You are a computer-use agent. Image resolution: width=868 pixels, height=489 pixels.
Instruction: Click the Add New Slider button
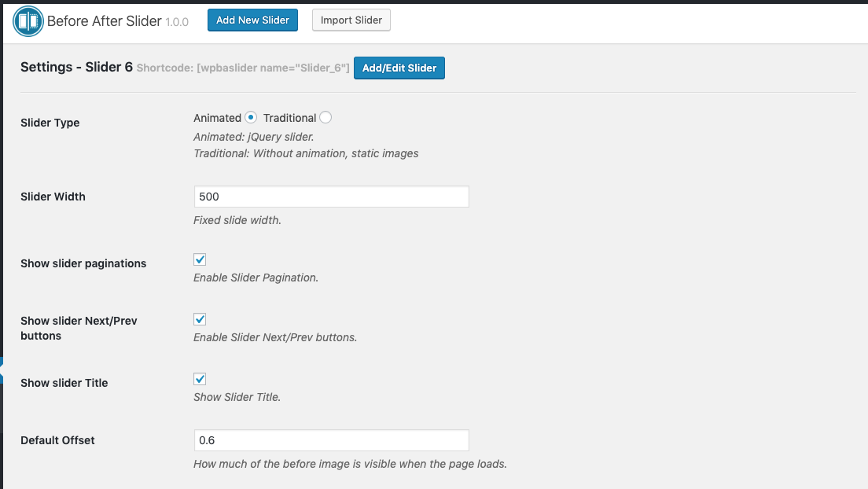coord(252,20)
